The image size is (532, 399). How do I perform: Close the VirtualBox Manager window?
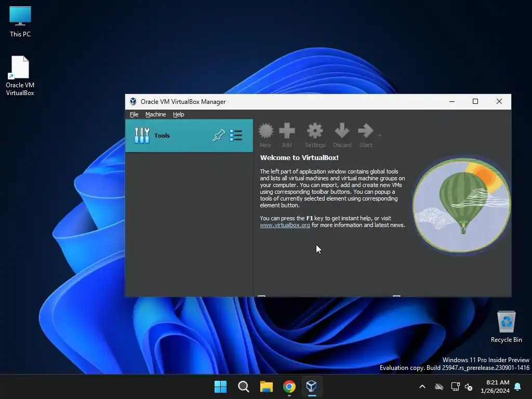click(x=499, y=101)
